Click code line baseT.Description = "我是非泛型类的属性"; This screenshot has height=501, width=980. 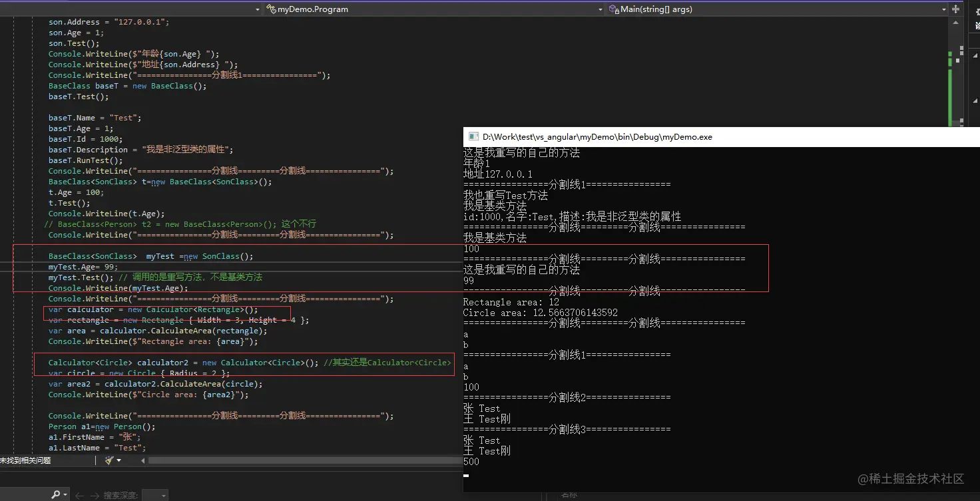click(x=141, y=150)
